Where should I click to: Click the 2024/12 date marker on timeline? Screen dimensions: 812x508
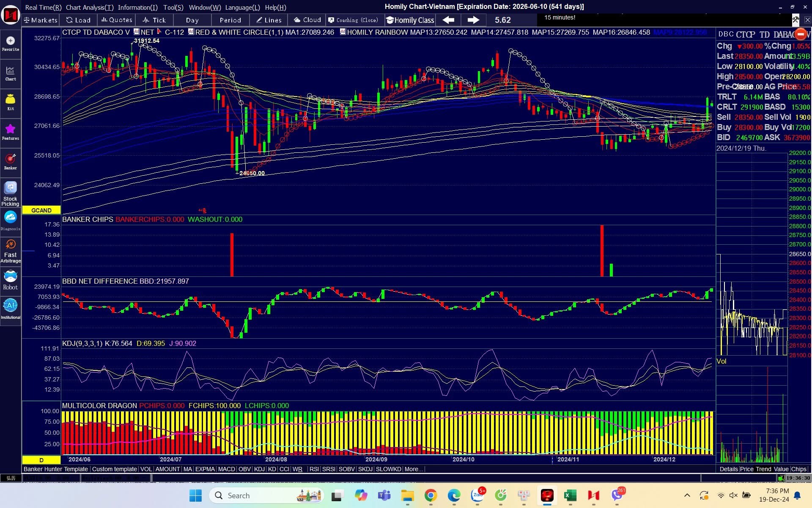(664, 459)
